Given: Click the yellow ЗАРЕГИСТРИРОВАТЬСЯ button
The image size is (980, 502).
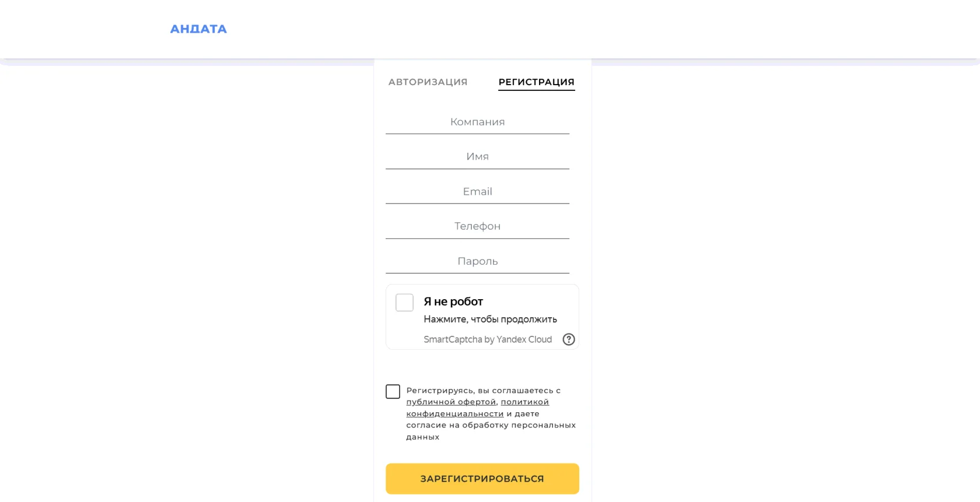Looking at the screenshot, I should (482, 479).
